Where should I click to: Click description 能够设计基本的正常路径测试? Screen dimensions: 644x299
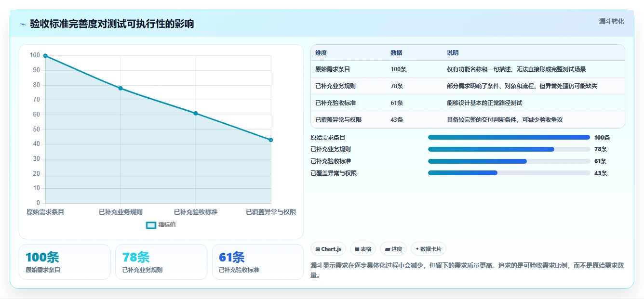[484, 103]
